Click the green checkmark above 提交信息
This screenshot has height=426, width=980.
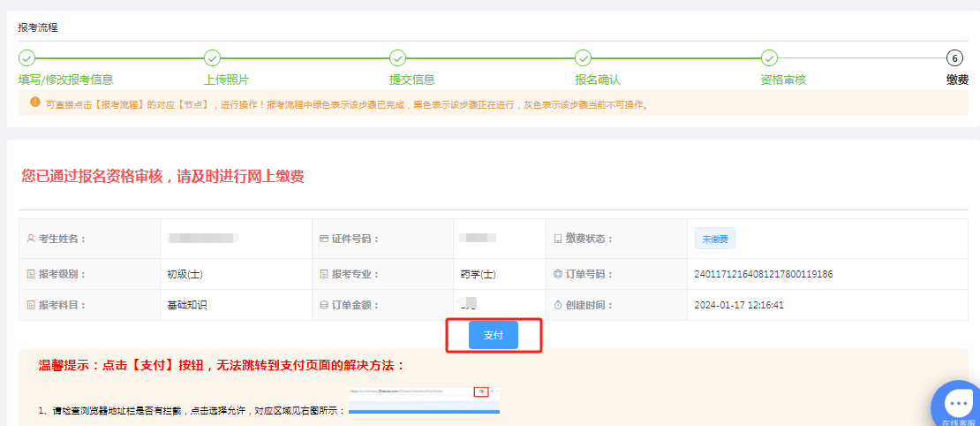coord(397,58)
